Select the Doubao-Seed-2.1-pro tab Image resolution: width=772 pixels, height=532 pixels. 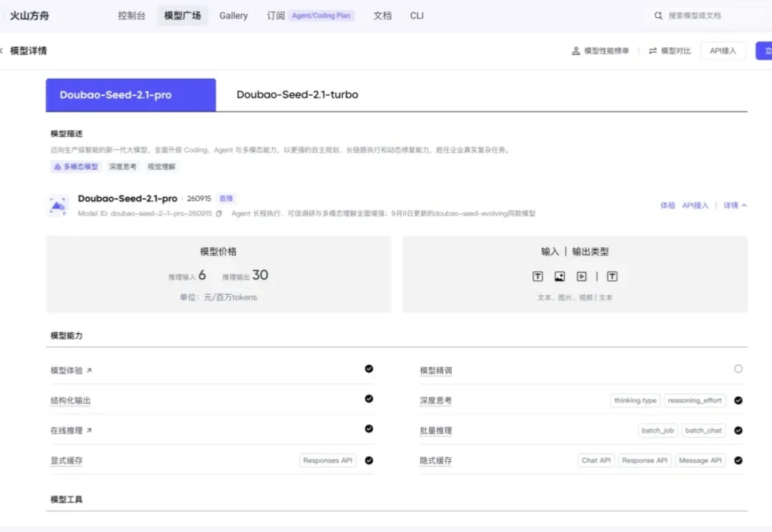point(131,95)
